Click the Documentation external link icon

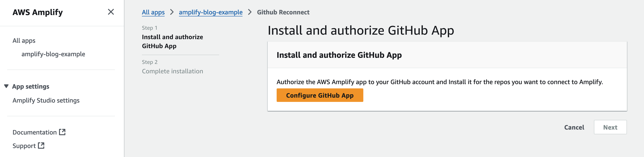pos(62,132)
